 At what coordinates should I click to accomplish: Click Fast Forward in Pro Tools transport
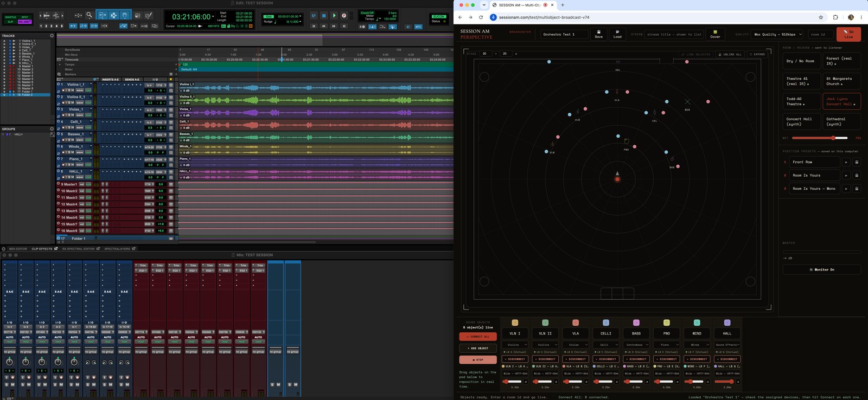(334, 26)
